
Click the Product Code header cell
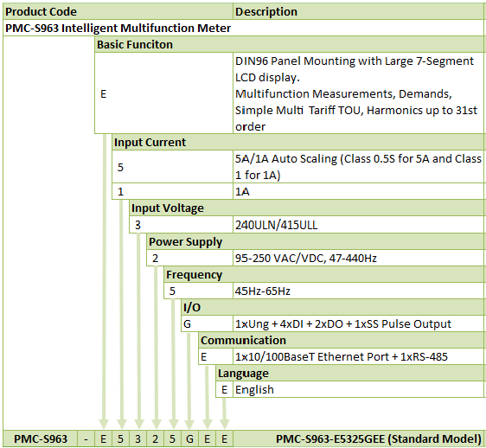click(118, 11)
